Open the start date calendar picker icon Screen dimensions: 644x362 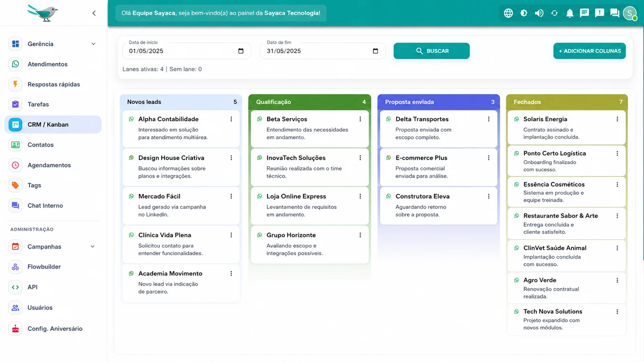241,51
